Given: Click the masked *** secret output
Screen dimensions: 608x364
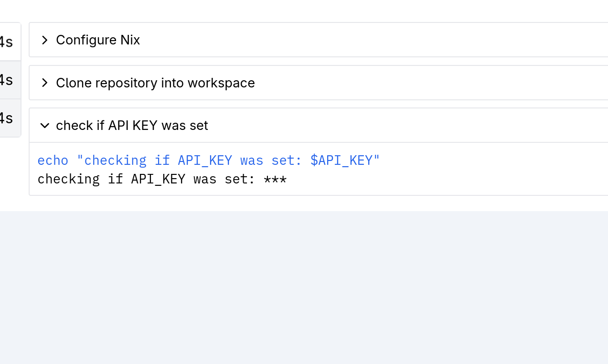Looking at the screenshot, I should (x=275, y=180).
